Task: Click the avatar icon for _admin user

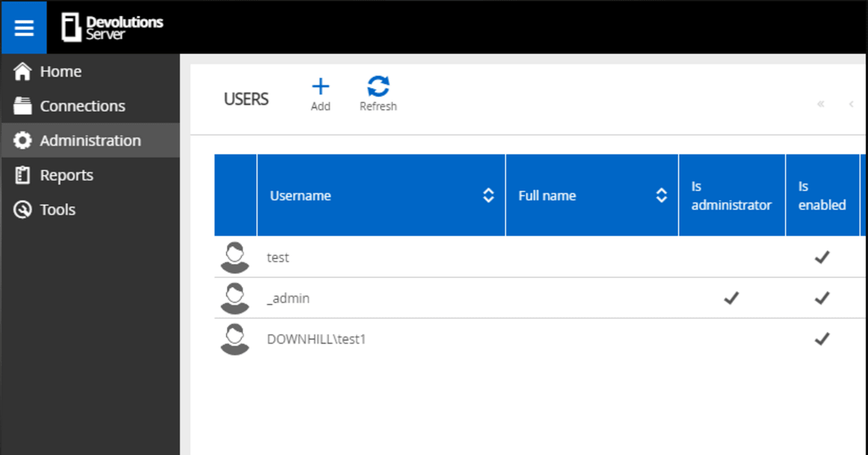Action: click(x=235, y=298)
